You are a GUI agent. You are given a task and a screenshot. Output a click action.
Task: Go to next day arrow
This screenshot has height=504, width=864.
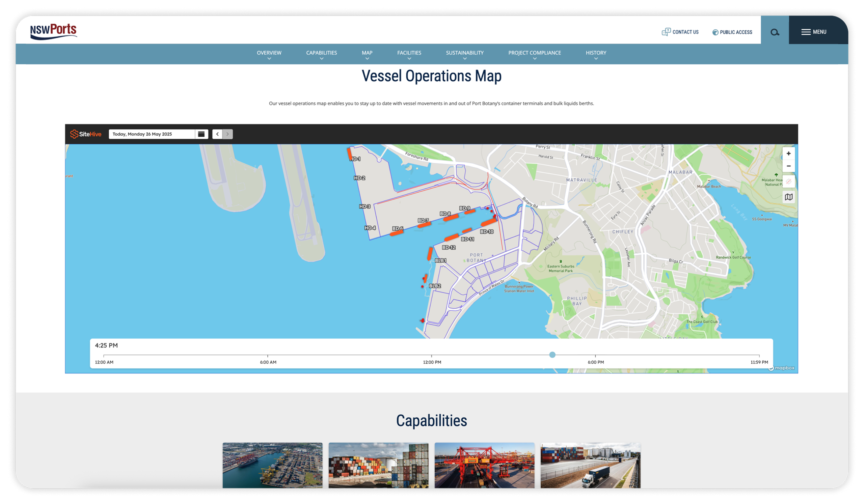click(x=228, y=134)
